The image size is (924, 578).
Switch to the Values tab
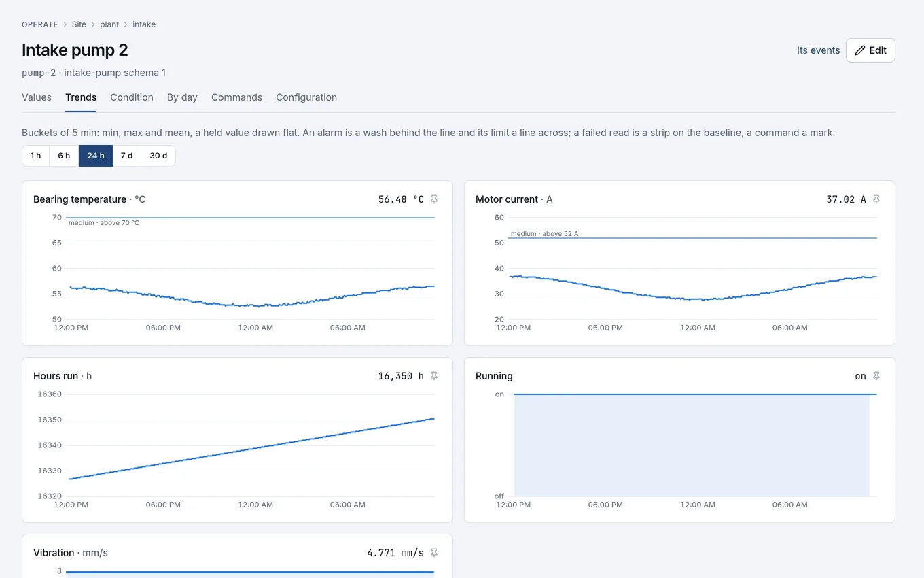37,97
